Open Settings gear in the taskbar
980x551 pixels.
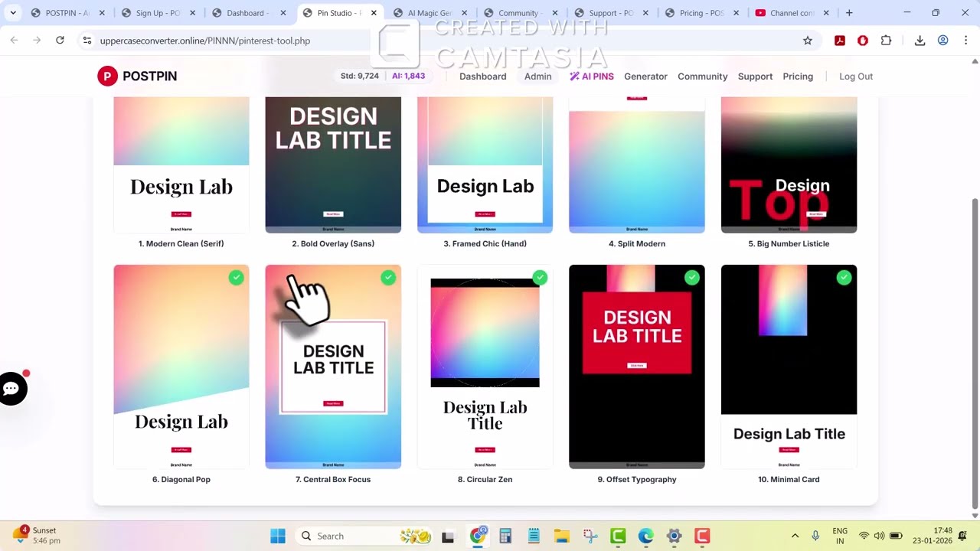pyautogui.click(x=674, y=536)
